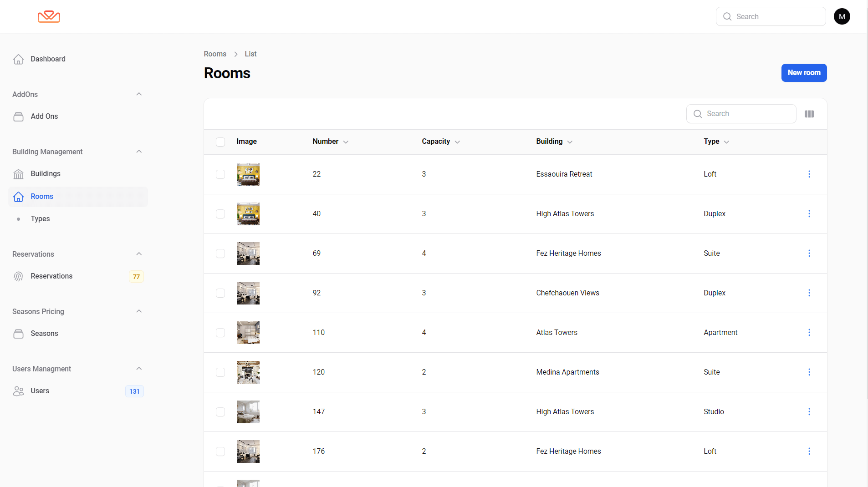Click the Rooms breadcrumb link

[215, 54]
